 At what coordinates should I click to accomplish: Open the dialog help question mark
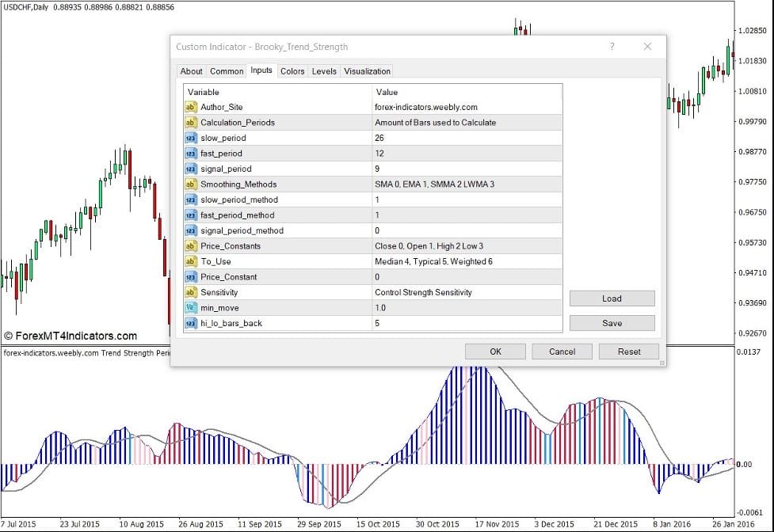612,47
